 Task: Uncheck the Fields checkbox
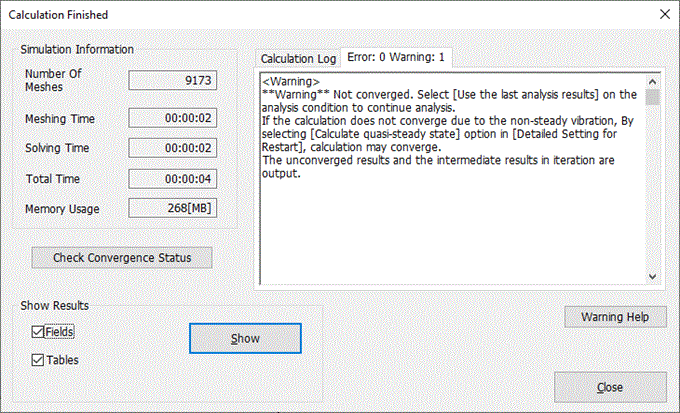click(39, 332)
